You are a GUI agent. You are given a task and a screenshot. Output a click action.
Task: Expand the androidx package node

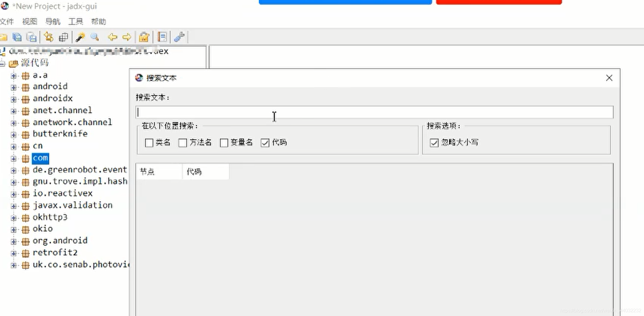13,99
